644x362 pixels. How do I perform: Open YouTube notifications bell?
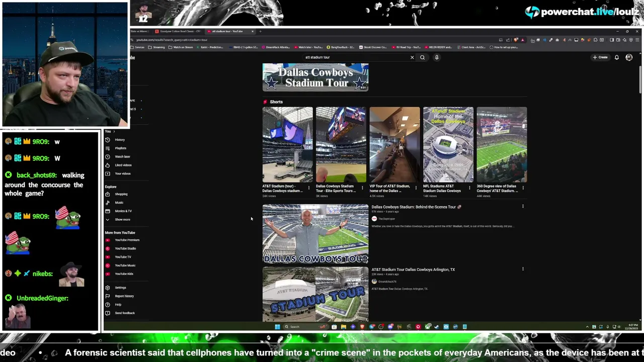click(617, 57)
